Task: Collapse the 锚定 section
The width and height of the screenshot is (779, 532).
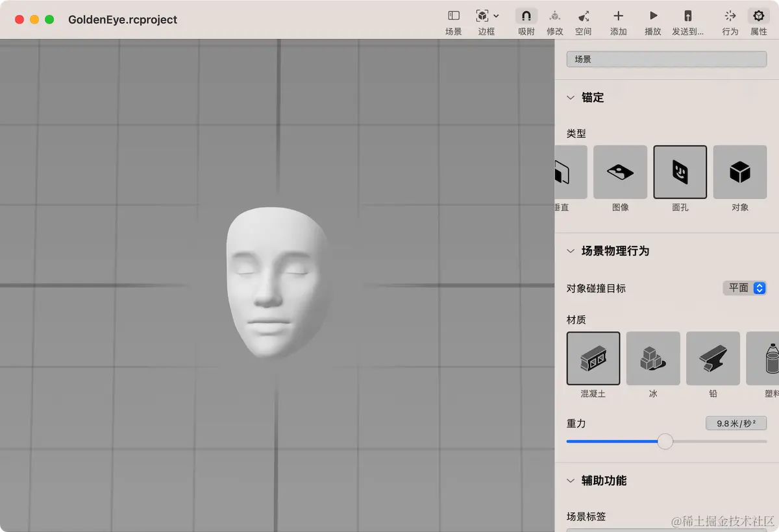Action: point(571,98)
